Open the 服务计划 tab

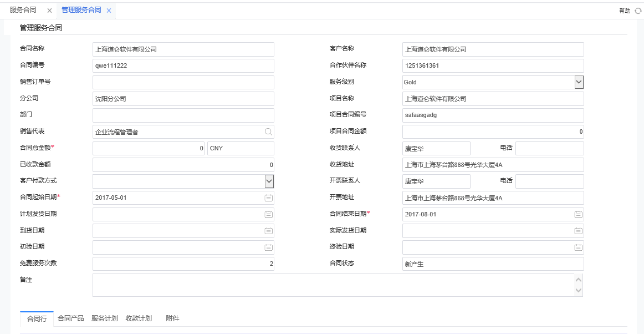point(104,318)
